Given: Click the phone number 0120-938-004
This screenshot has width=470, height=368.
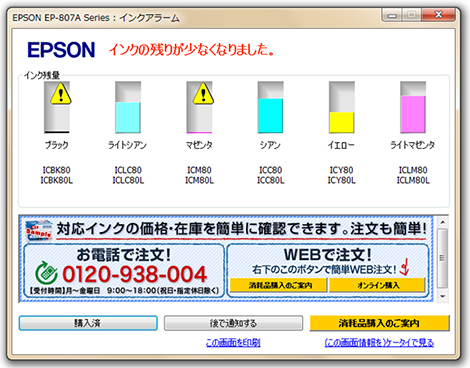Looking at the screenshot, I should tap(135, 274).
